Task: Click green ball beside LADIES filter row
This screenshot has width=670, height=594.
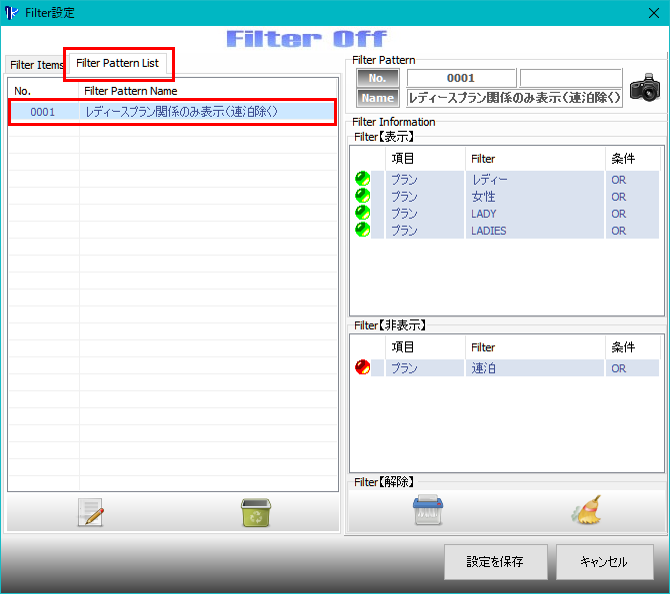Action: pyautogui.click(x=362, y=230)
